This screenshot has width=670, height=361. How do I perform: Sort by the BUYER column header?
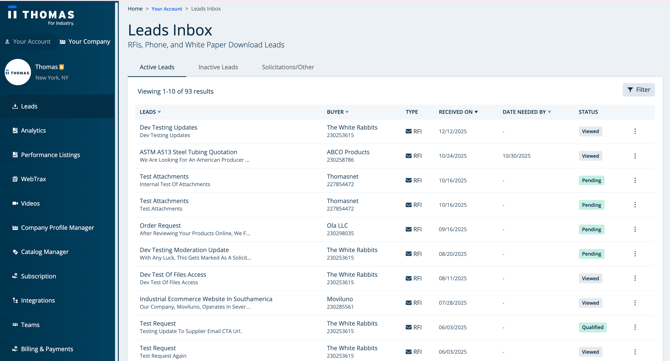[x=338, y=112]
